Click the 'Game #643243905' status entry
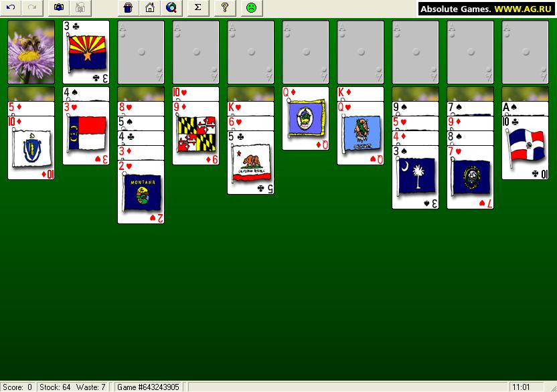Image resolution: width=557 pixels, height=392 pixels. pos(148,387)
